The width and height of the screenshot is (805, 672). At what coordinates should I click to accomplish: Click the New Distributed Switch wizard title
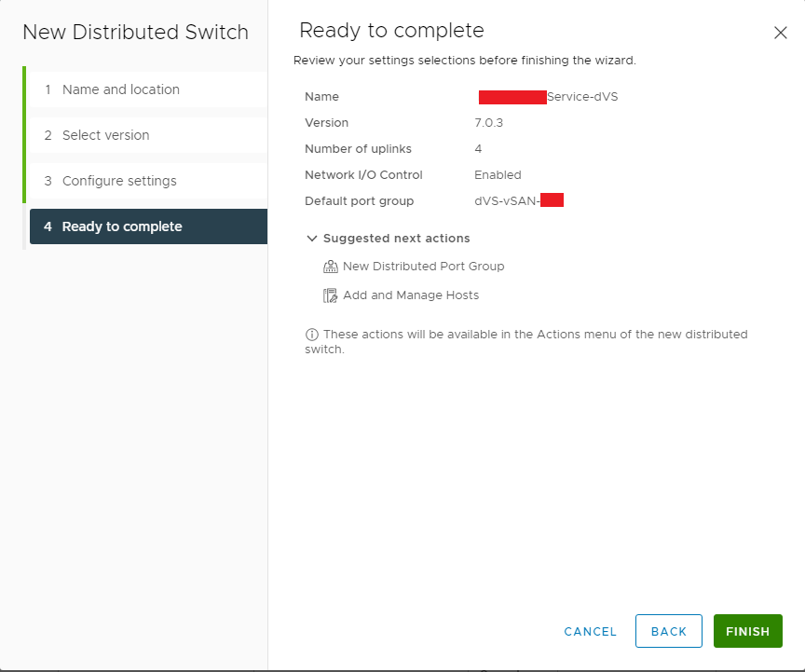click(135, 33)
